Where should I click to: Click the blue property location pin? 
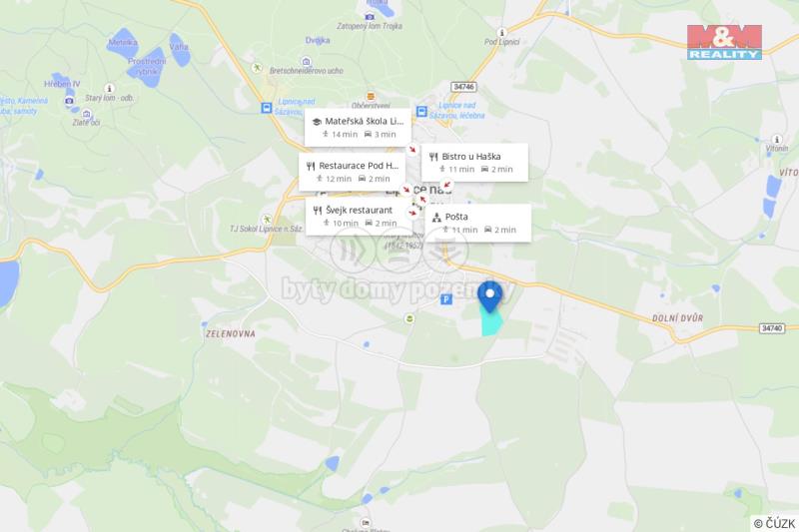tap(489, 296)
